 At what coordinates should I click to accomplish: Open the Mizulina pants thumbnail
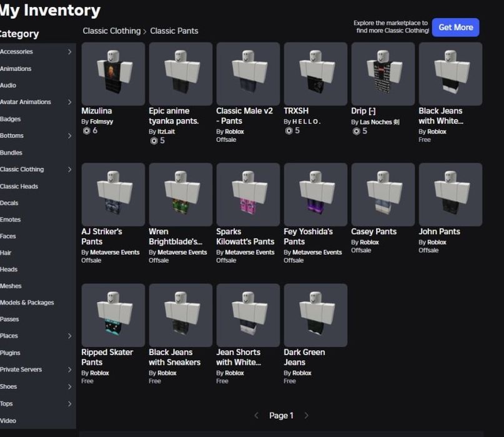tap(113, 74)
